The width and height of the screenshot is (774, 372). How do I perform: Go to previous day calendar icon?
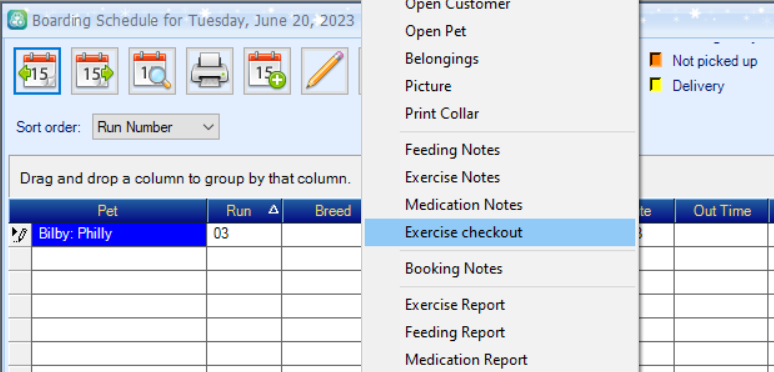click(37, 71)
